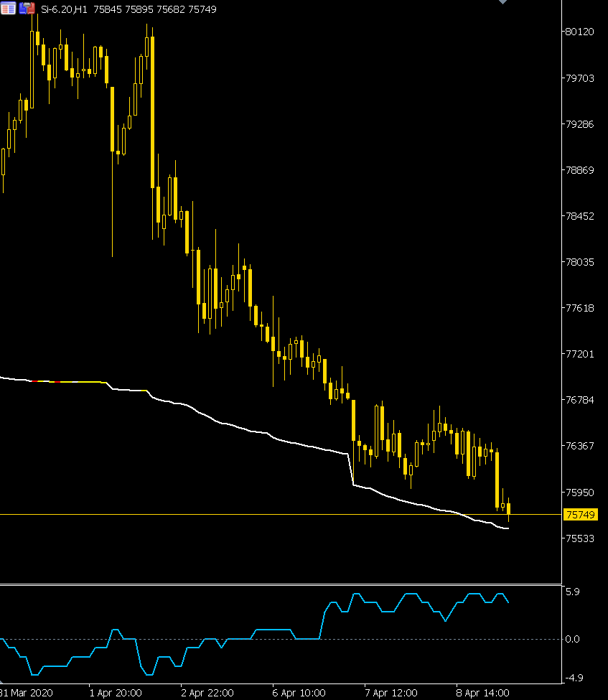Click the -4.9 indicator scale value
608x700 pixels.
573,678
